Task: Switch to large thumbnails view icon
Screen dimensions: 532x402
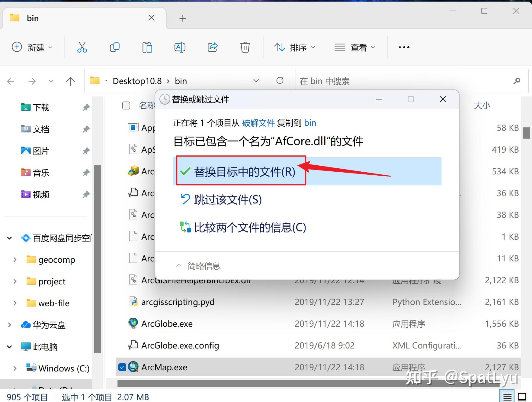Action: pos(522,397)
